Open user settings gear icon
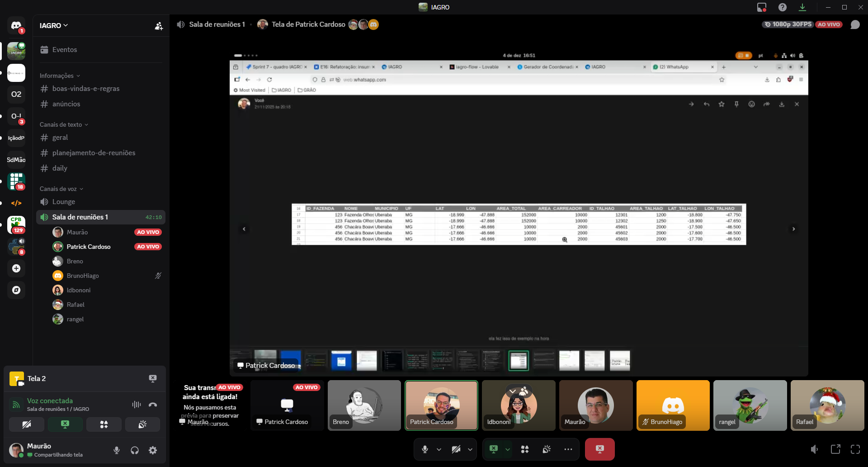This screenshot has width=868, height=467. [x=153, y=450]
